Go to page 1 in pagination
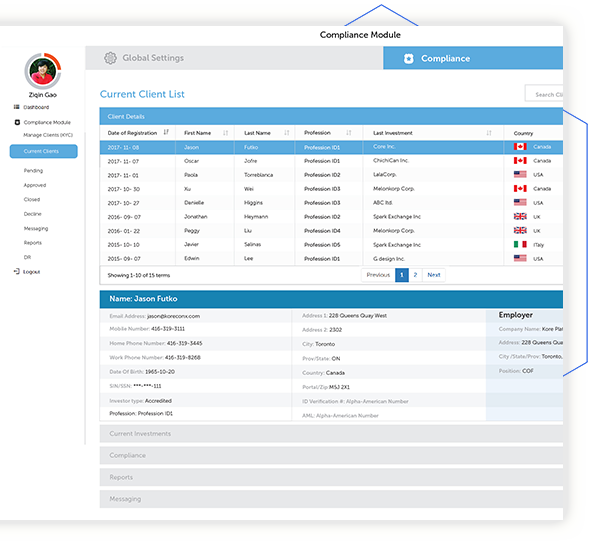The image size is (600, 550). 402,275
